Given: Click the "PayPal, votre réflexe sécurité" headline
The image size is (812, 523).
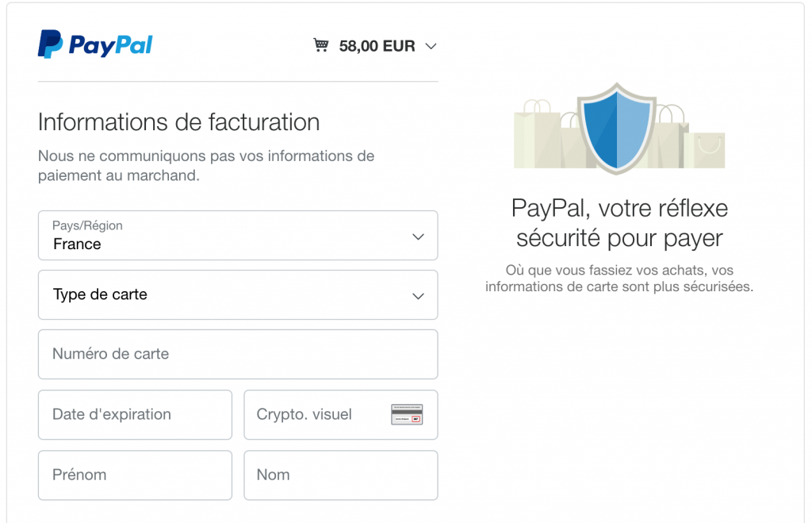Looking at the screenshot, I should (x=619, y=223).
